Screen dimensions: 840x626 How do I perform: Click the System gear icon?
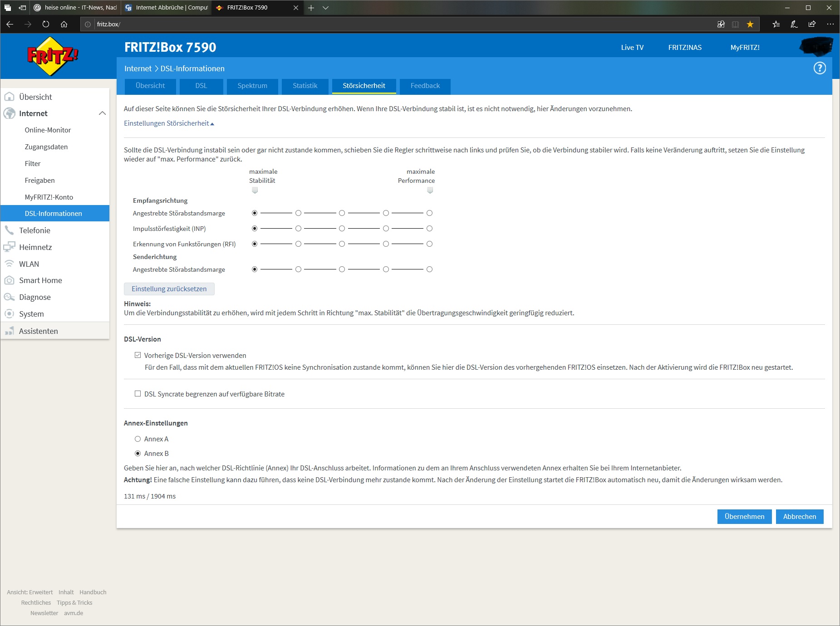tap(9, 313)
